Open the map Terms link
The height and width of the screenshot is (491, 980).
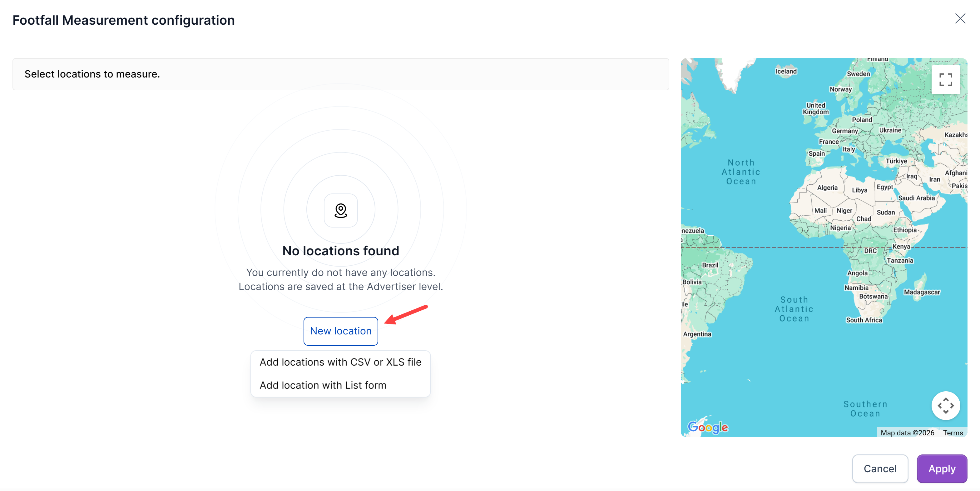tap(953, 433)
